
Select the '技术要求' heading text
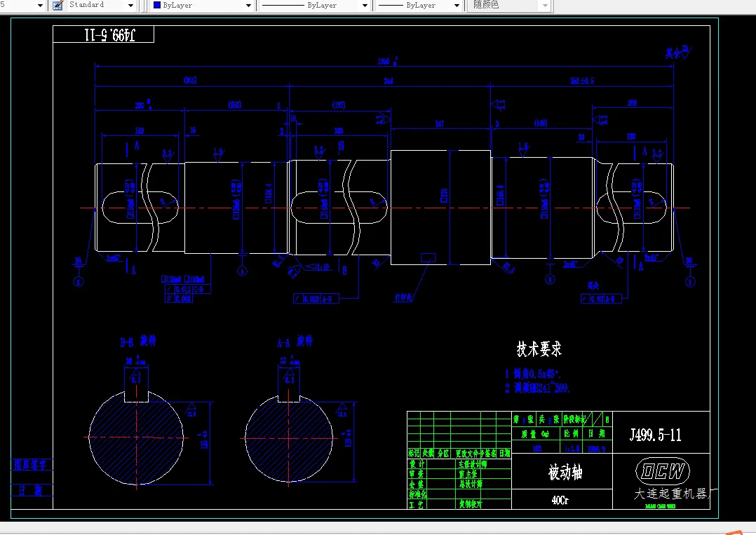coord(539,348)
